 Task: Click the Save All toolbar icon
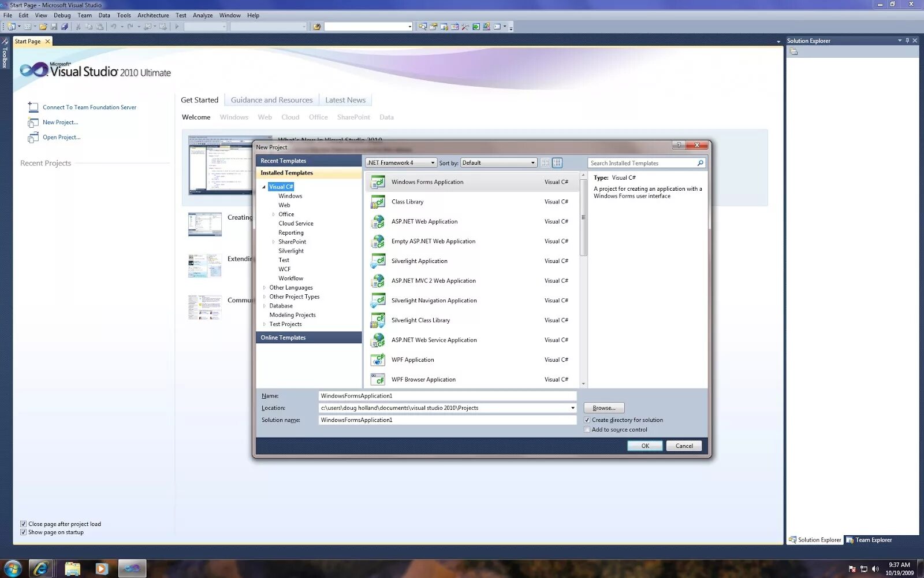click(65, 27)
